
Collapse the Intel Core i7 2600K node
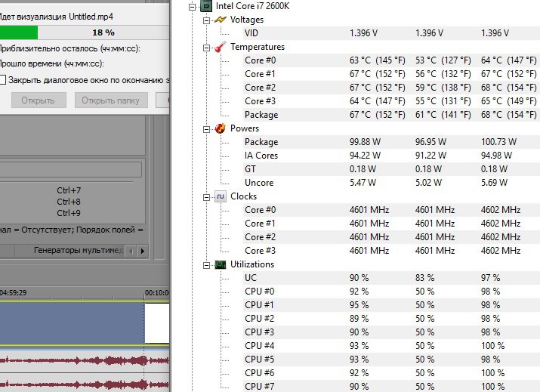coord(192,6)
